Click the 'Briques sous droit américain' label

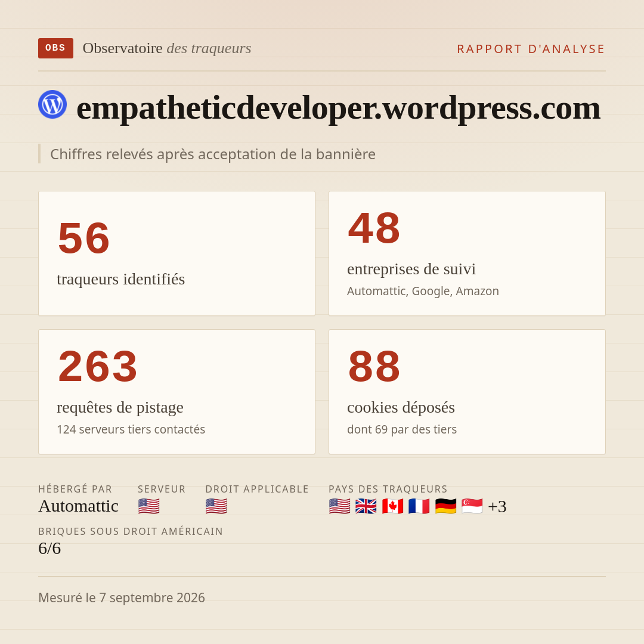(131, 531)
